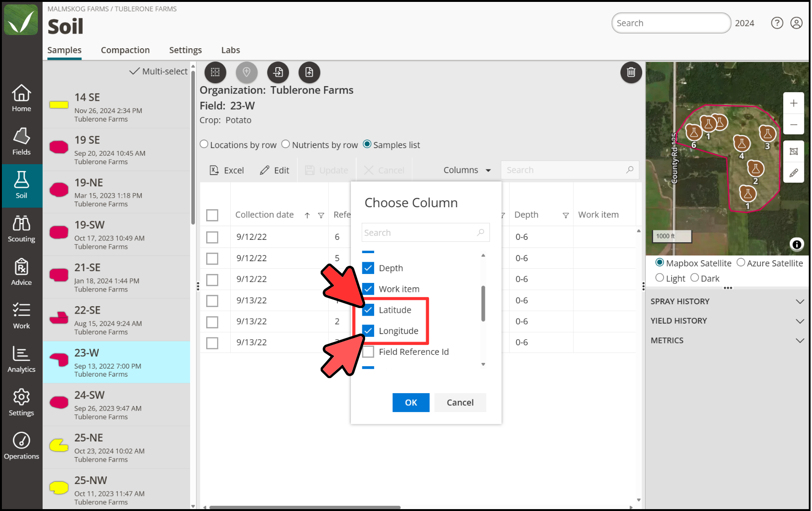Expand the Yield History section
The image size is (812, 511).
point(727,321)
